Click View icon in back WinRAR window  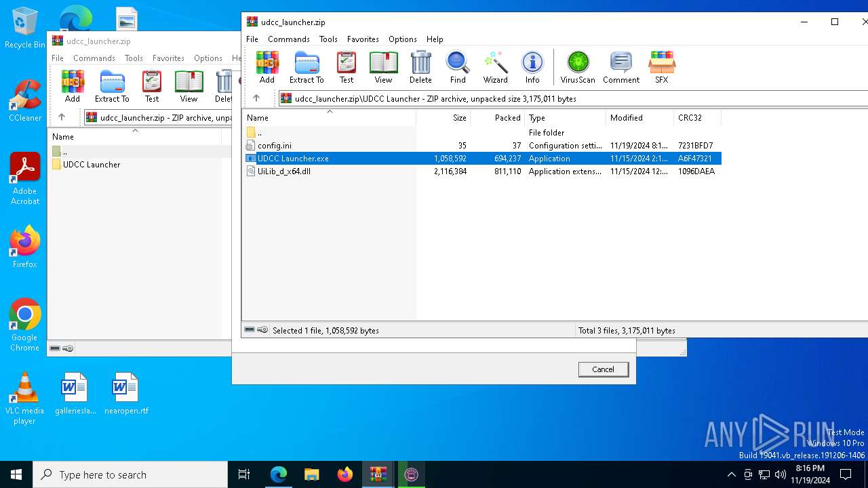[189, 86]
